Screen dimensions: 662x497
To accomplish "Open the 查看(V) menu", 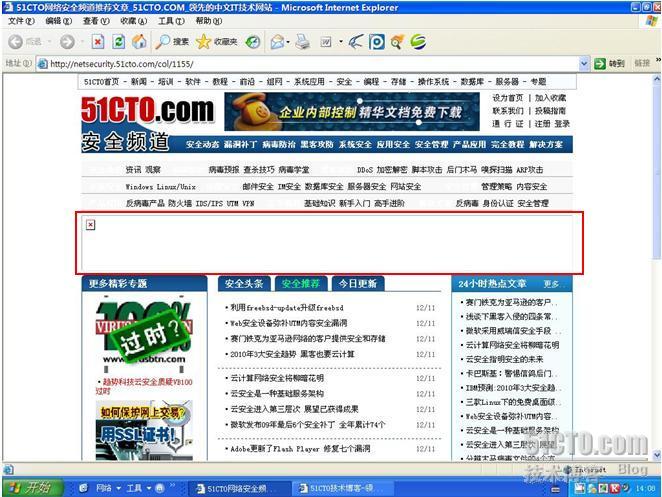I will point(96,21).
